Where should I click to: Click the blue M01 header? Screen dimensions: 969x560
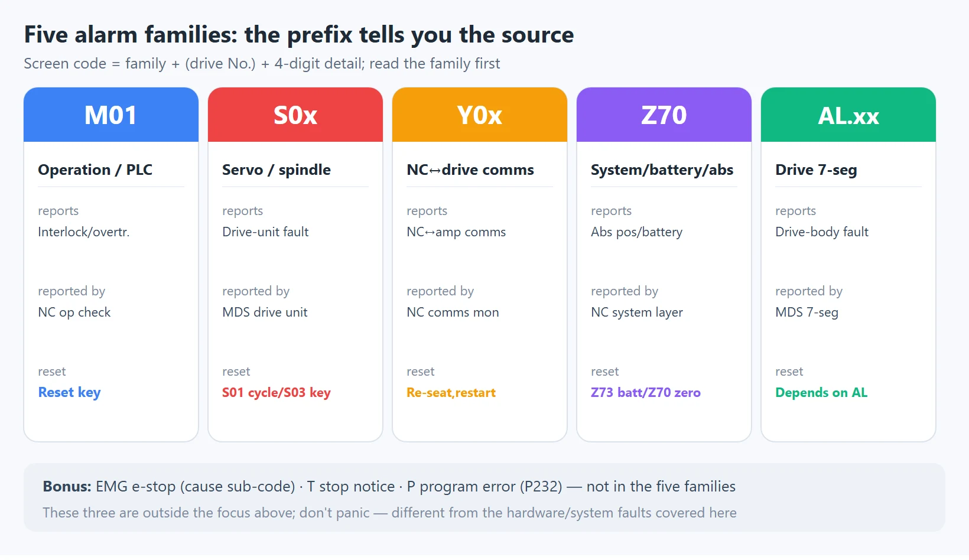[111, 115]
